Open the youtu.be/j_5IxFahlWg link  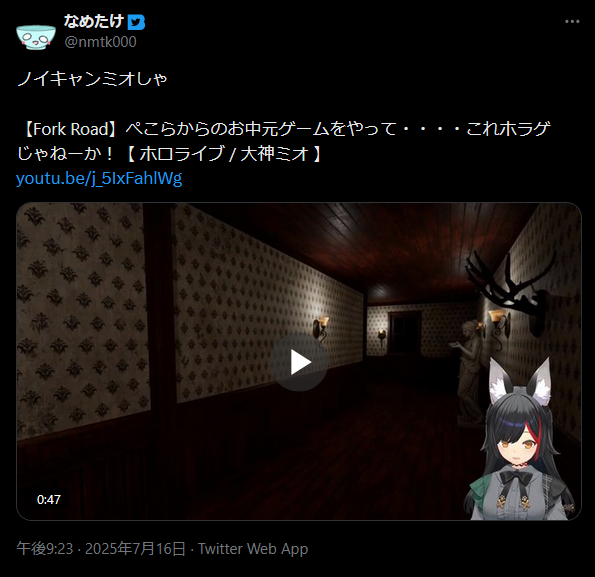coord(99,178)
